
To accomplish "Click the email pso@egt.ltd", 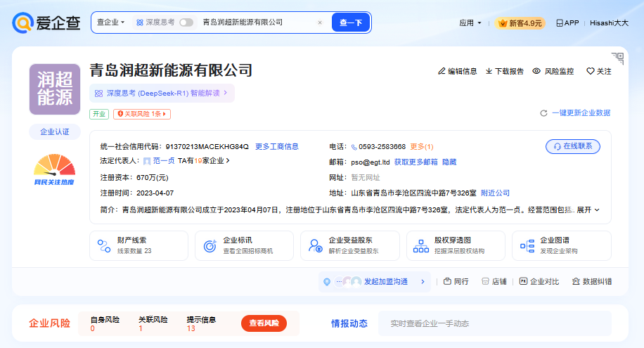I will tap(371, 162).
